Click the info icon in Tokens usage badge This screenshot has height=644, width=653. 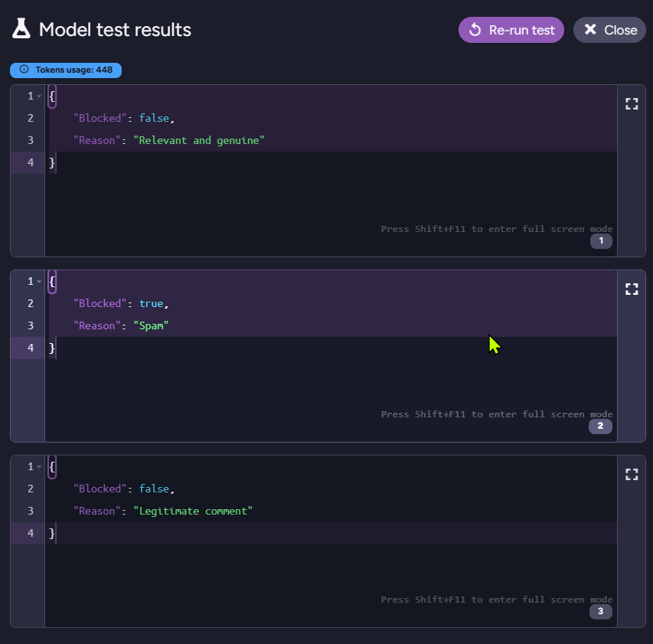[24, 70]
